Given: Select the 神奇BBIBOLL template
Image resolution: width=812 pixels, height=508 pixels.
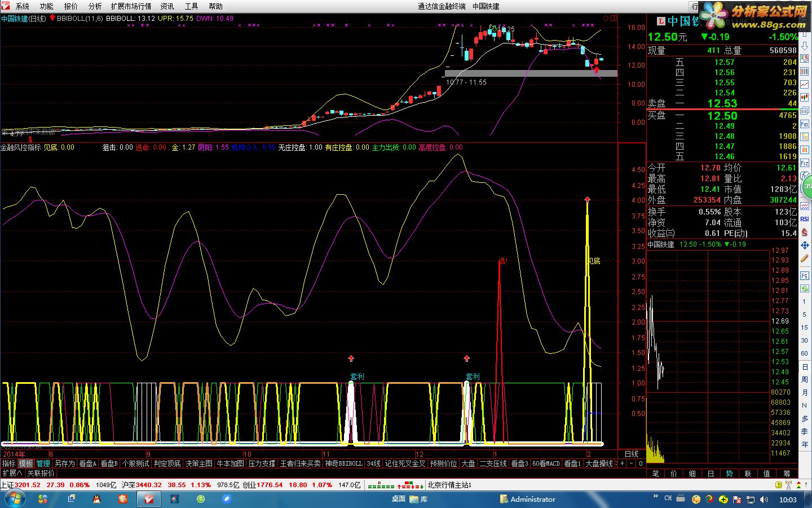Looking at the screenshot, I should coord(344,463).
